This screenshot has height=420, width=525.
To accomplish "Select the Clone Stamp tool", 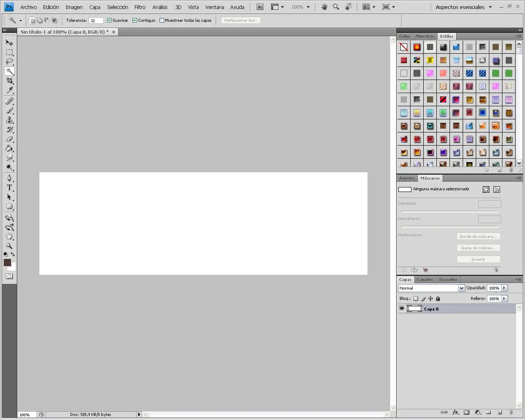I will [9, 120].
